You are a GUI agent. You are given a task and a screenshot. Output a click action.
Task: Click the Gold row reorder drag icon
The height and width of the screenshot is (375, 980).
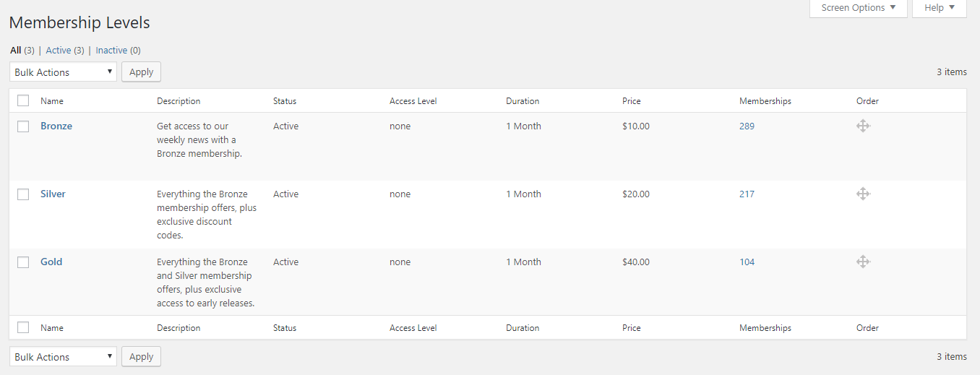(862, 262)
